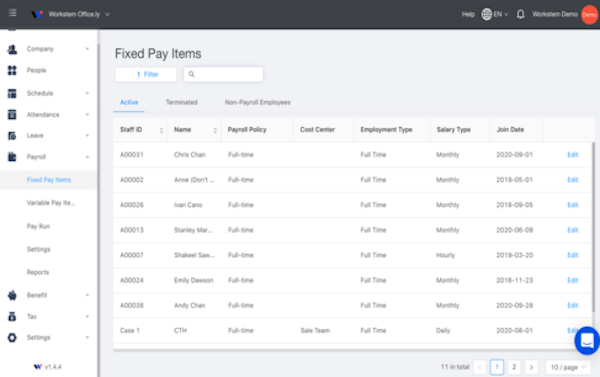Image resolution: width=600 pixels, height=377 pixels.
Task: Click staff ID Case 1 cell
Action: (130, 330)
